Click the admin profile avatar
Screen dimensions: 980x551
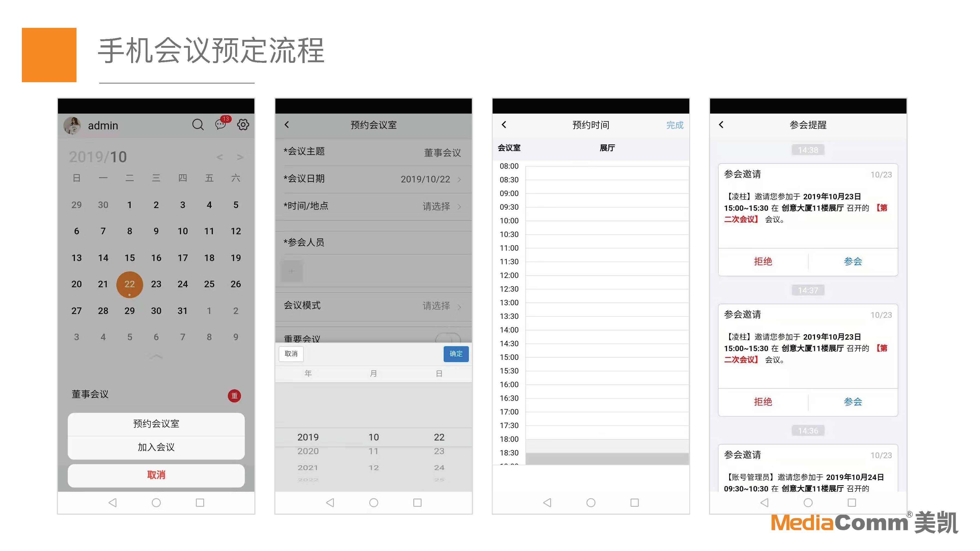(72, 126)
